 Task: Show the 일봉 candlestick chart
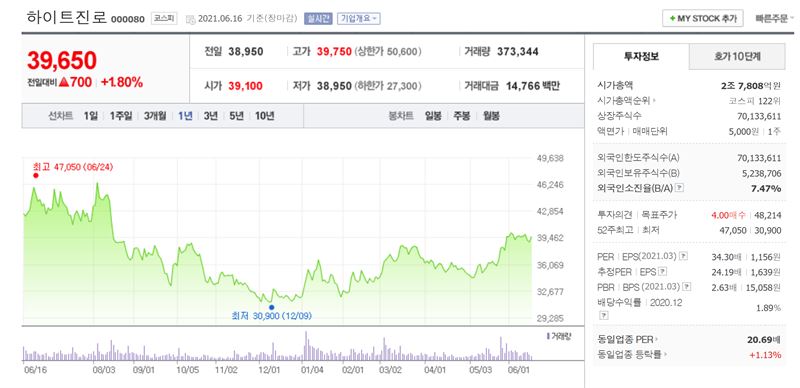tap(433, 116)
